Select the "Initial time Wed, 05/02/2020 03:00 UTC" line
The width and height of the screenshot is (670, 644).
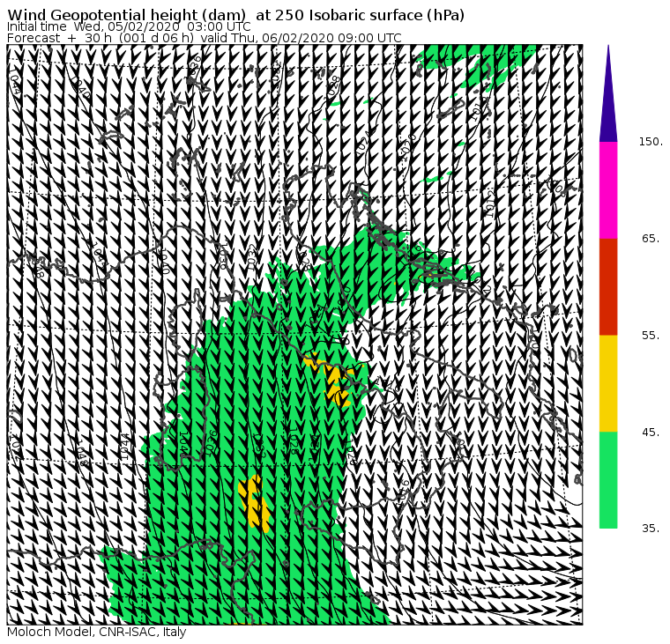pyautogui.click(x=129, y=27)
